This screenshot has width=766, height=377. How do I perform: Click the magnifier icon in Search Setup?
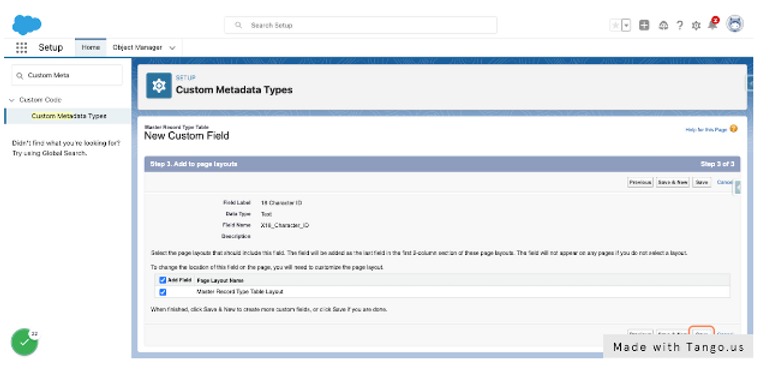tap(238, 25)
